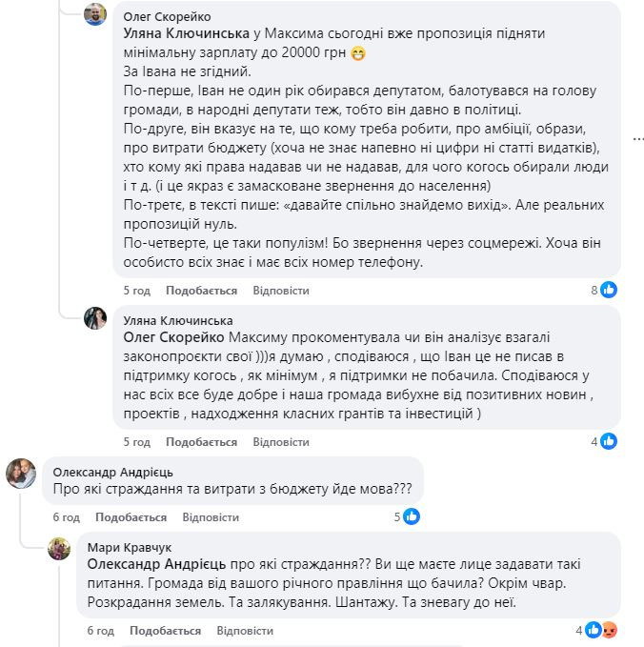Viewport: 644px width, 647px height.
Task: Reply to Мари Кравчук's comment
Action: (245, 631)
